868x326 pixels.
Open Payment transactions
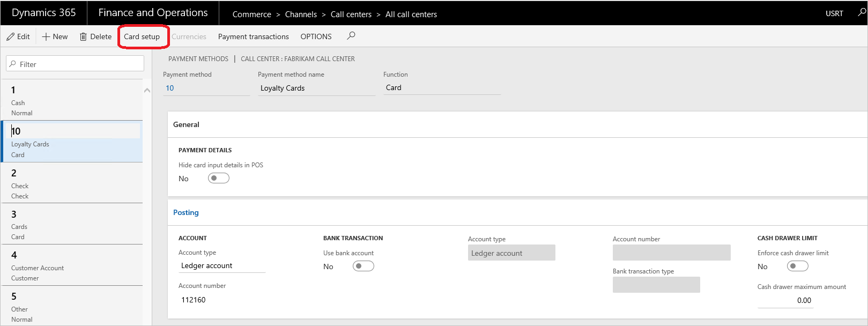point(253,36)
